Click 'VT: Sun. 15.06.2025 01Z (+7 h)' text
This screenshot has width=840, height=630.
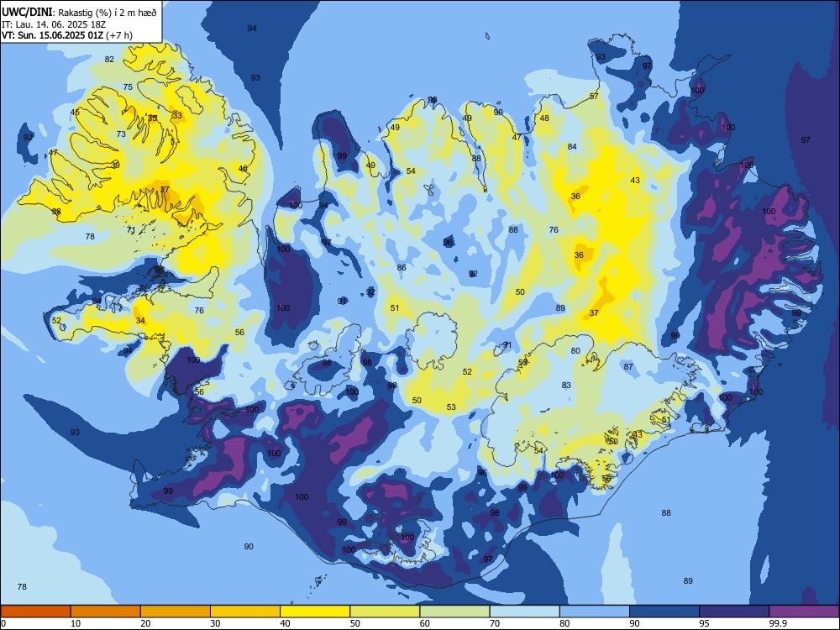pyautogui.click(x=67, y=35)
